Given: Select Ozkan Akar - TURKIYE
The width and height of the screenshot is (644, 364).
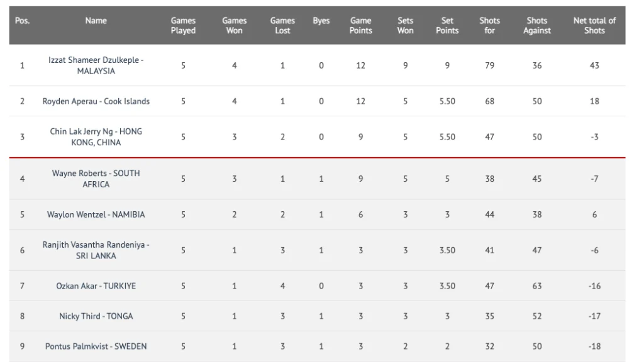Looking at the screenshot, I should click(x=96, y=286).
